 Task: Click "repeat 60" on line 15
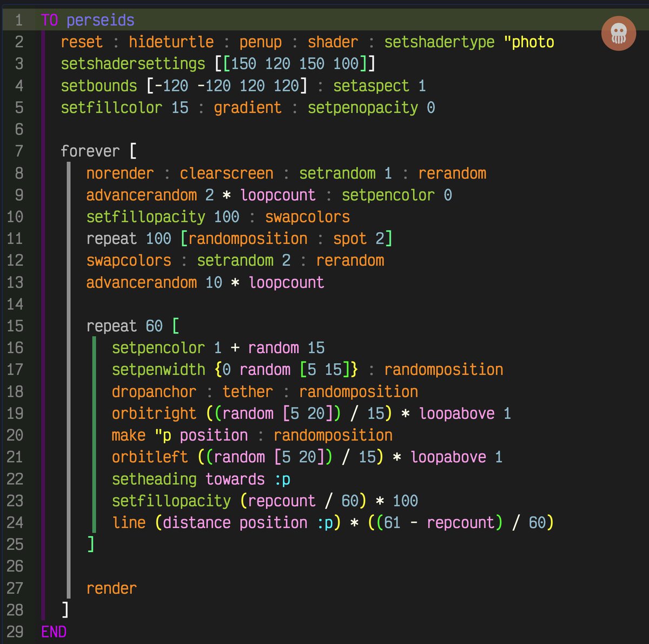coord(124,326)
